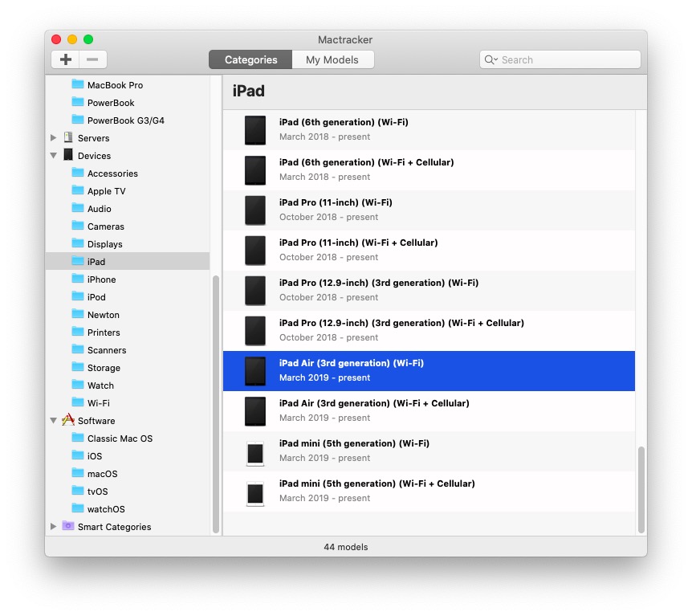The width and height of the screenshot is (692, 616).
Task: Click iPad Pro (11-inch) (Wi-Fi) thumbnail
Action: (255, 210)
